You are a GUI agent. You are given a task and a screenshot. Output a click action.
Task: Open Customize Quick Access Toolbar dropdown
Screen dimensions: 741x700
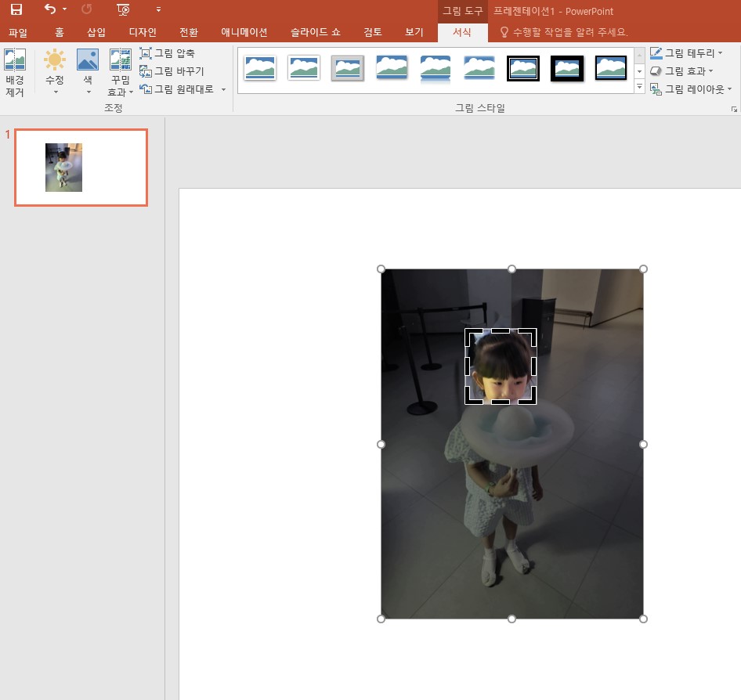coord(158,9)
